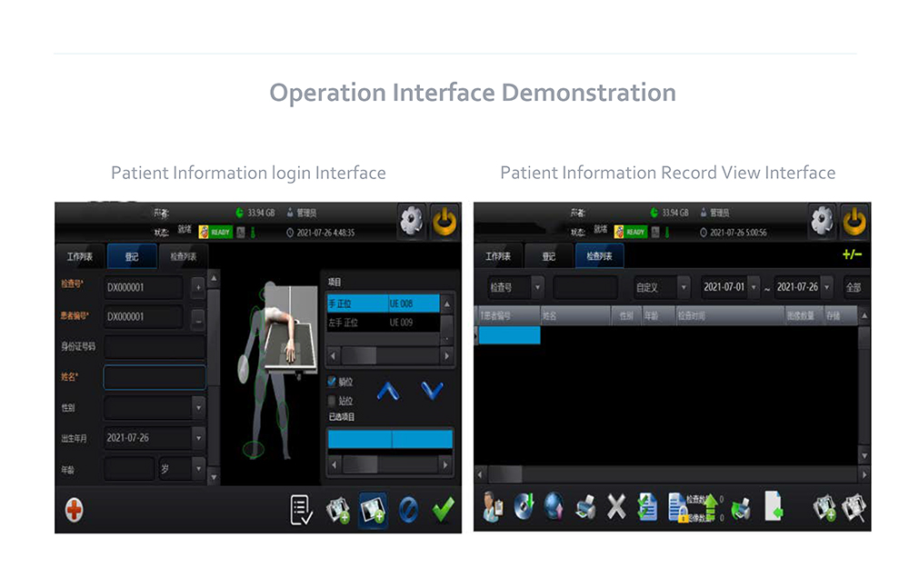Click the blue down arrow button
The width and height of the screenshot is (909, 588).
click(433, 391)
